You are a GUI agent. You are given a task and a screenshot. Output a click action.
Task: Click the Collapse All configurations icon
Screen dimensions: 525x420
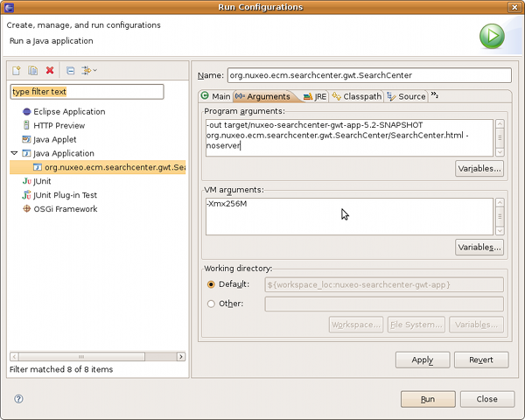(71, 70)
